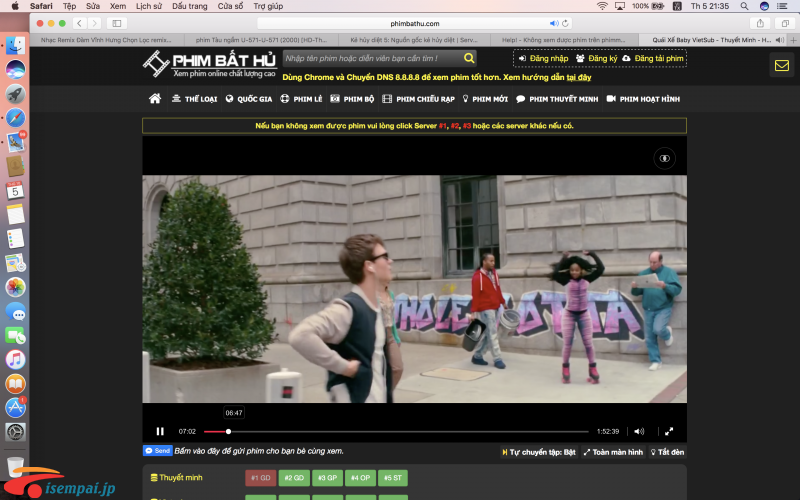Click the video progress bar

pos(396,432)
